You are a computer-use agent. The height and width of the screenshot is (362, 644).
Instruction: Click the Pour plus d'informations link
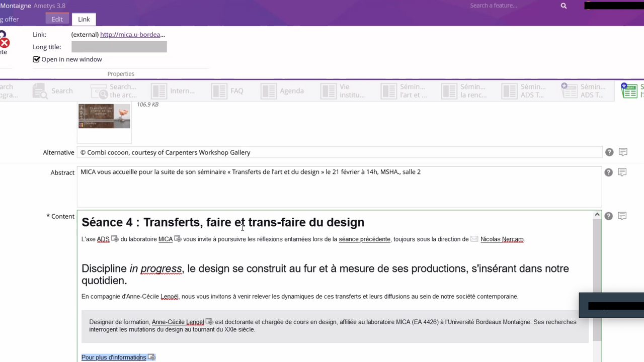point(114,357)
